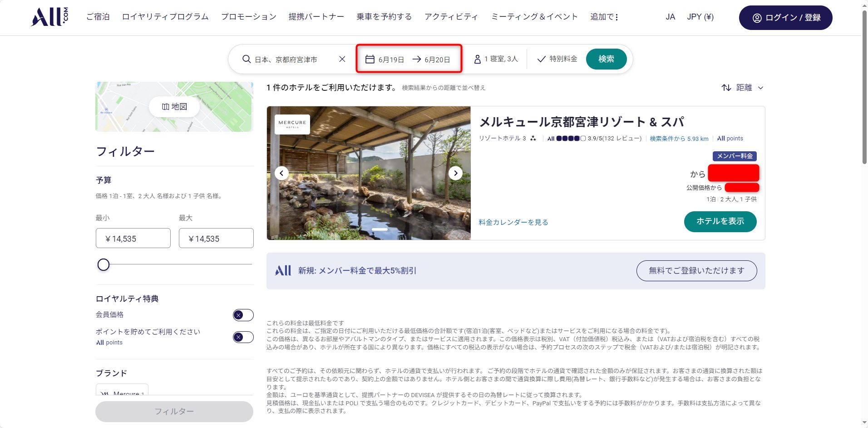This screenshot has width=868, height=428.
Task: Open the 地図 map view
Action: [x=174, y=107]
